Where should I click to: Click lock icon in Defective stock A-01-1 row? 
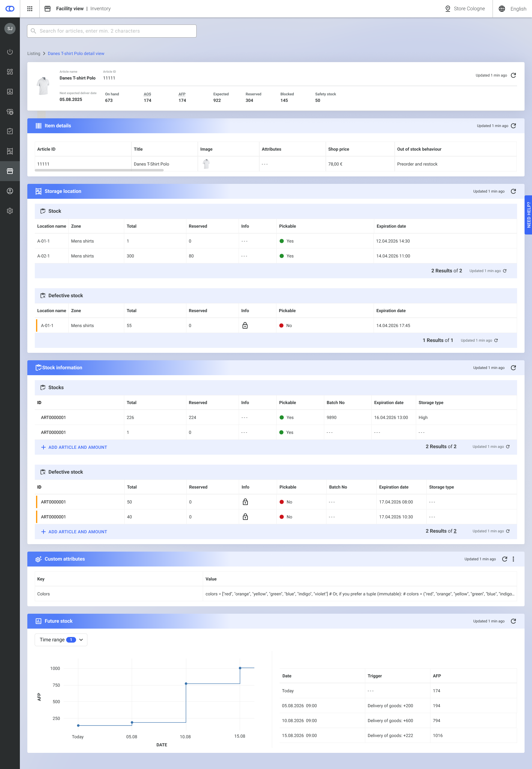pos(245,326)
